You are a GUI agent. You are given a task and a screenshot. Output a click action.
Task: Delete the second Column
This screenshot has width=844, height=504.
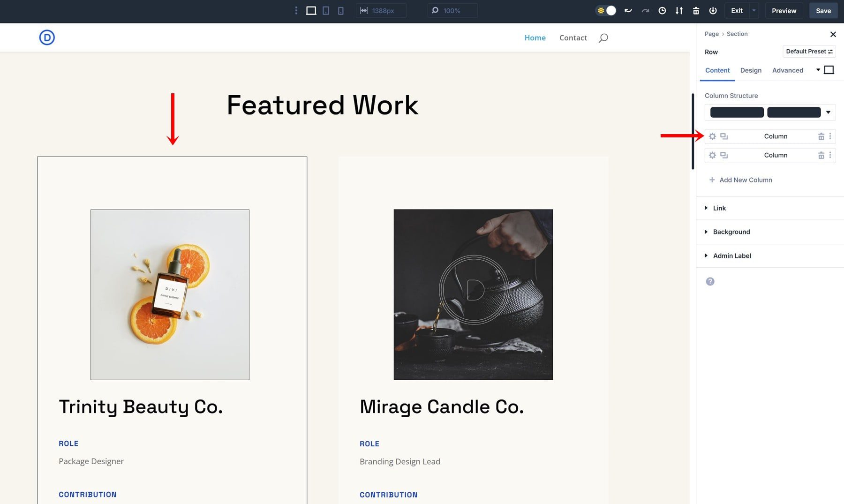point(821,155)
